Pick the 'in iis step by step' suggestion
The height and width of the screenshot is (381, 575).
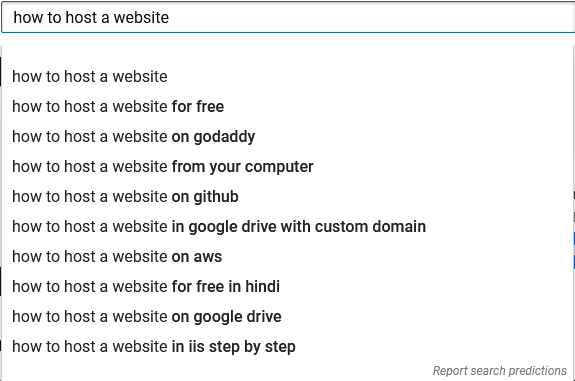coord(288,347)
